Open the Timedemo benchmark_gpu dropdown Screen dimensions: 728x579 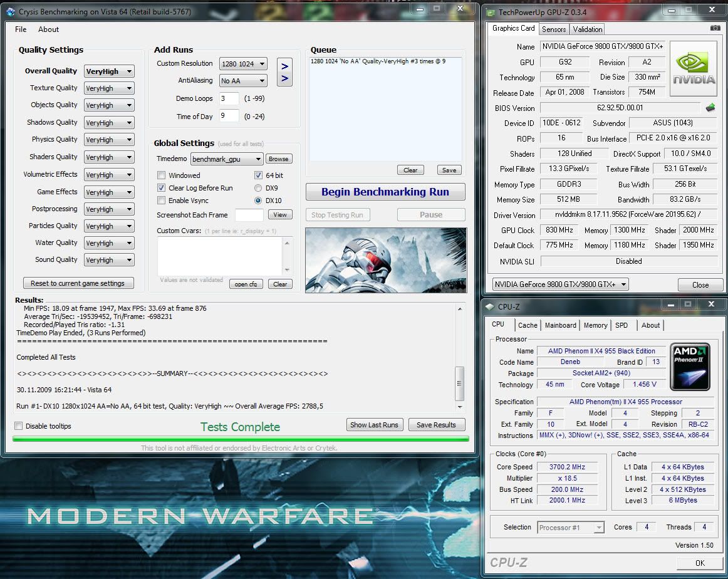[x=227, y=159]
